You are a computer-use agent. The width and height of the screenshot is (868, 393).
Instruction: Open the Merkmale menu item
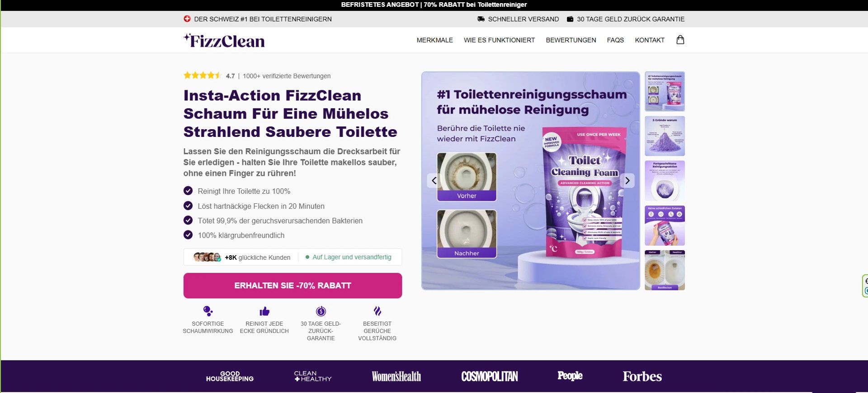click(434, 40)
